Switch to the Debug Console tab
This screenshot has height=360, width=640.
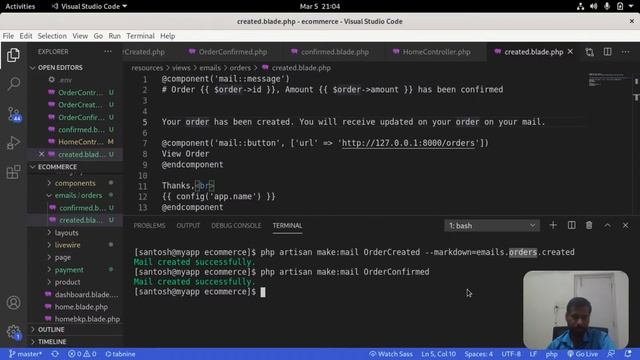pyautogui.click(x=236, y=225)
